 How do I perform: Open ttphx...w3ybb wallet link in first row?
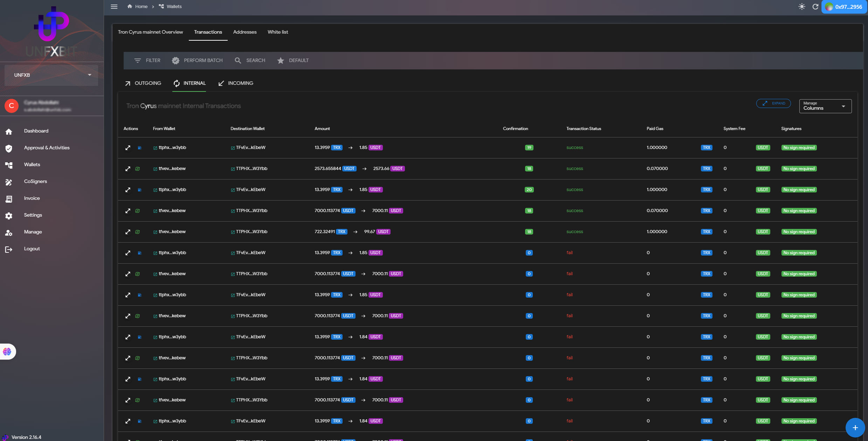(172, 148)
